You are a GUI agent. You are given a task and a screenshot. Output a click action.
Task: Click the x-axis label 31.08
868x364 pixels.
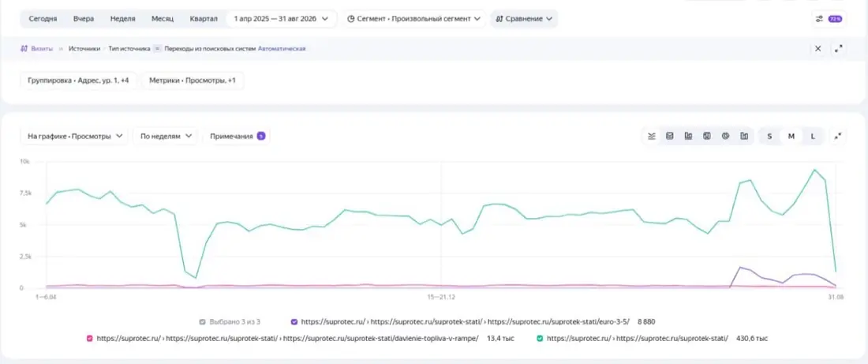tap(836, 298)
